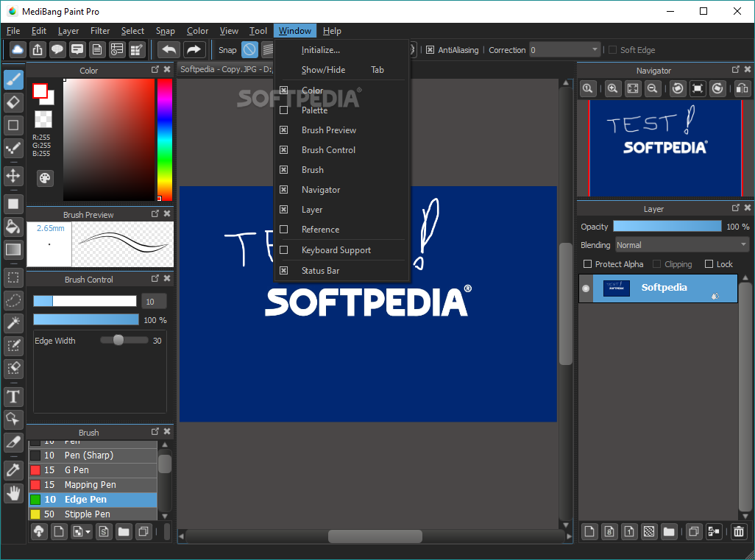755x560 pixels.
Task: Select the Text tool
Action: pyautogui.click(x=13, y=397)
